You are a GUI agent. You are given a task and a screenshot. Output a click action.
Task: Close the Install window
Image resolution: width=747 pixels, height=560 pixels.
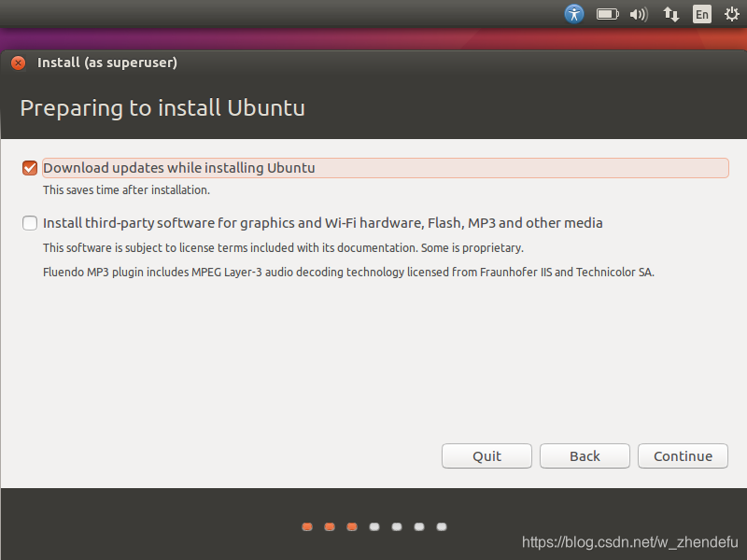pos(18,63)
